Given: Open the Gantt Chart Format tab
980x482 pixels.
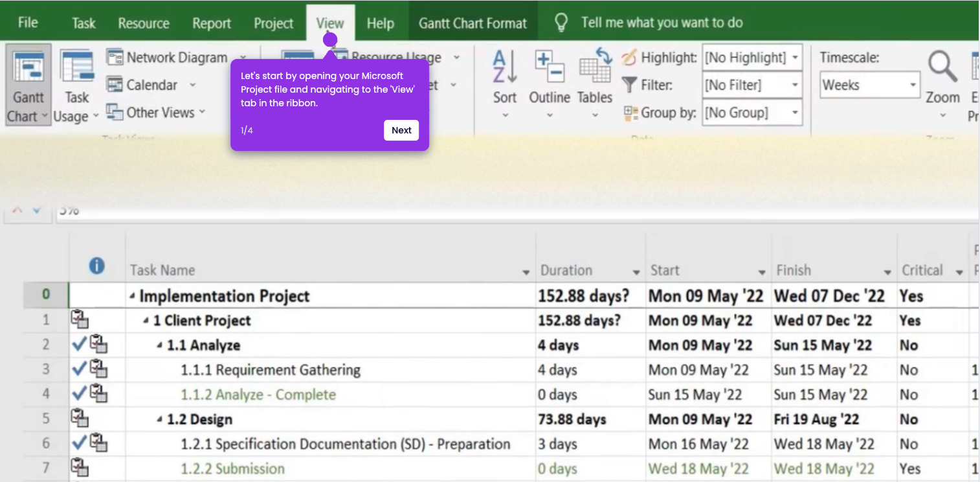Looking at the screenshot, I should (x=473, y=23).
